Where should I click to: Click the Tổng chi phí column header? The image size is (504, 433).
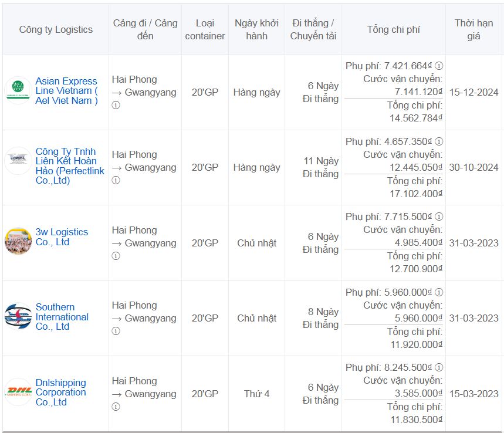coord(393,29)
